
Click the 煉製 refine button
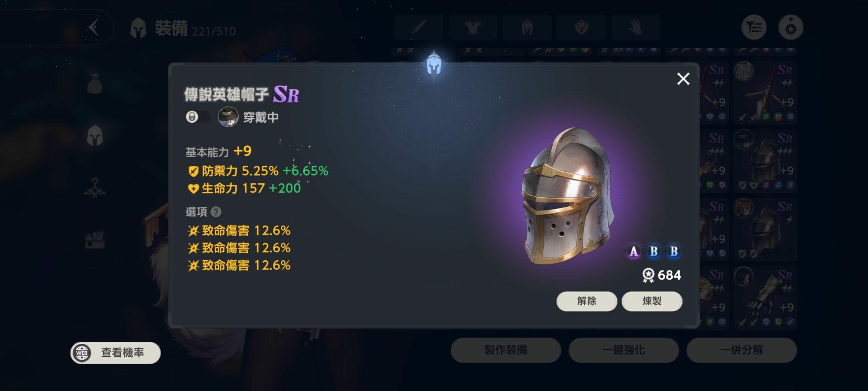(652, 301)
